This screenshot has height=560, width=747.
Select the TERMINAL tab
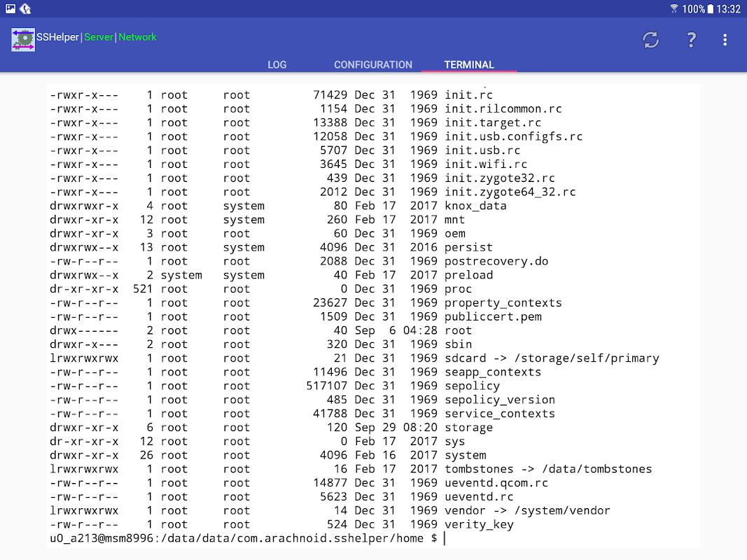point(469,65)
